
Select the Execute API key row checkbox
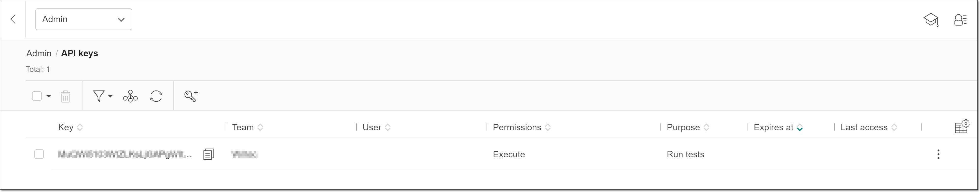(x=39, y=154)
